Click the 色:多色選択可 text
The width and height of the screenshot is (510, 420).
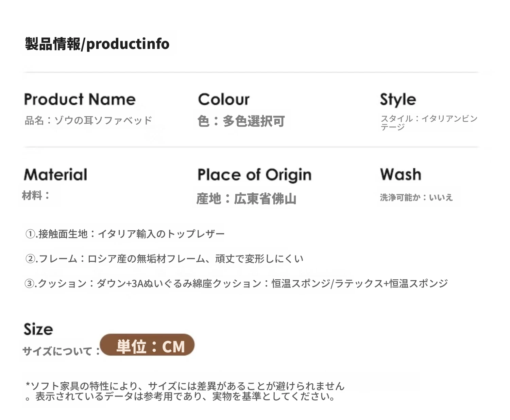(241, 121)
